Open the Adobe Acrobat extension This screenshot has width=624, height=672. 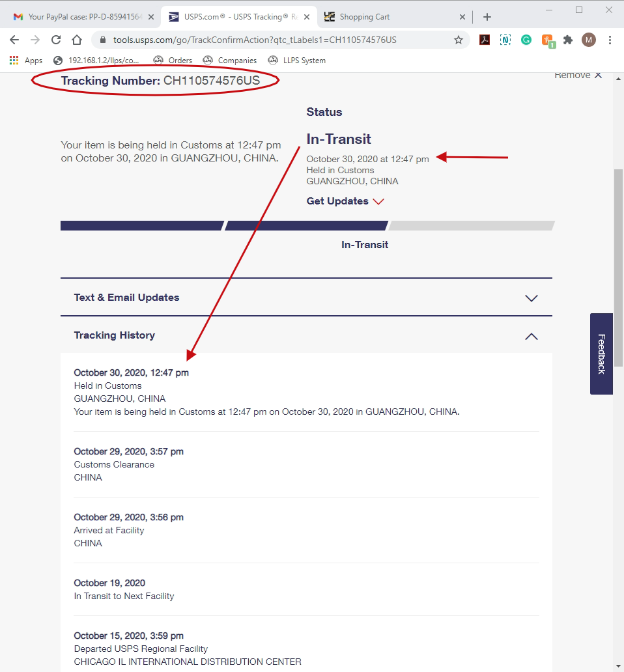485,40
